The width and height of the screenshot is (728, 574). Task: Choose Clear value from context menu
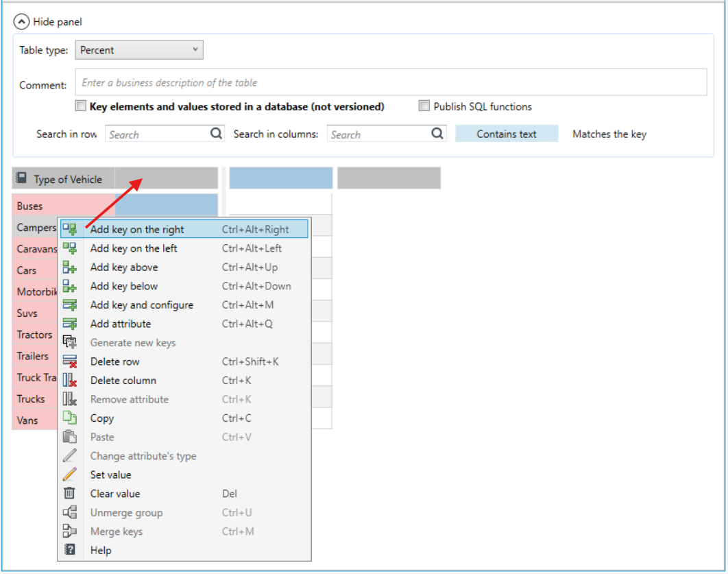184,494
